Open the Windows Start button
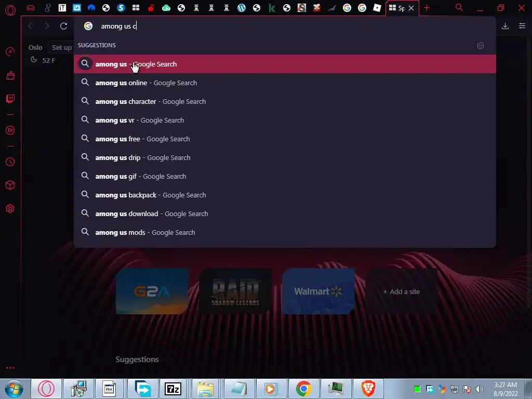 (14, 389)
